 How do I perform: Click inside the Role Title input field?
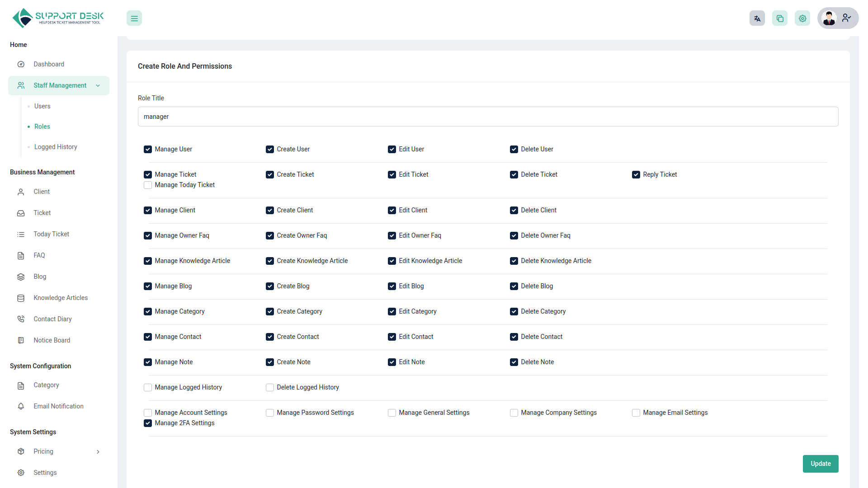pyautogui.click(x=488, y=117)
